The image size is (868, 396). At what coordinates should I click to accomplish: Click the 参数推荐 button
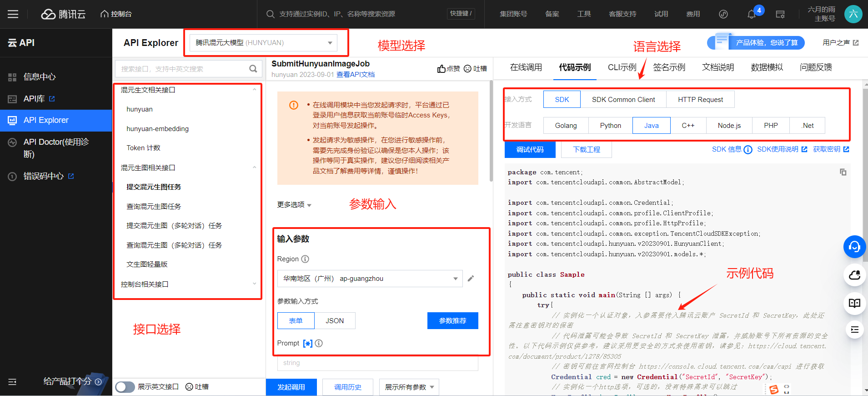point(452,320)
